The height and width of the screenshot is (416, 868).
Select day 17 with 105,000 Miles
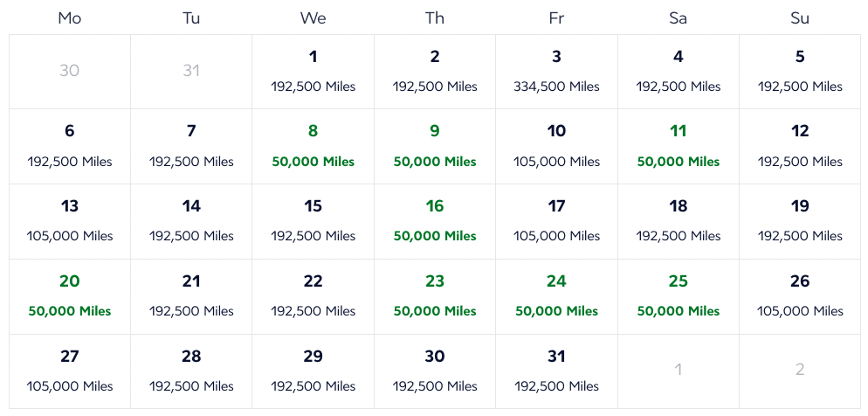coord(556,220)
